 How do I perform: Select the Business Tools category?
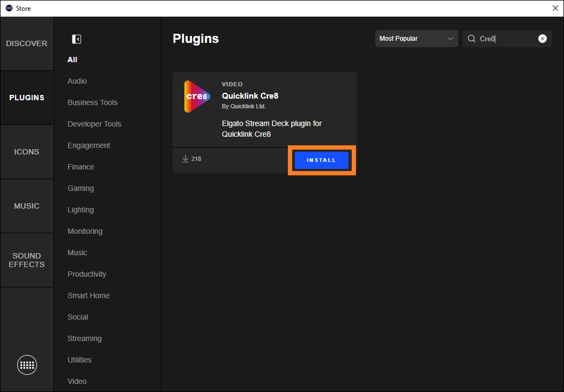[92, 102]
